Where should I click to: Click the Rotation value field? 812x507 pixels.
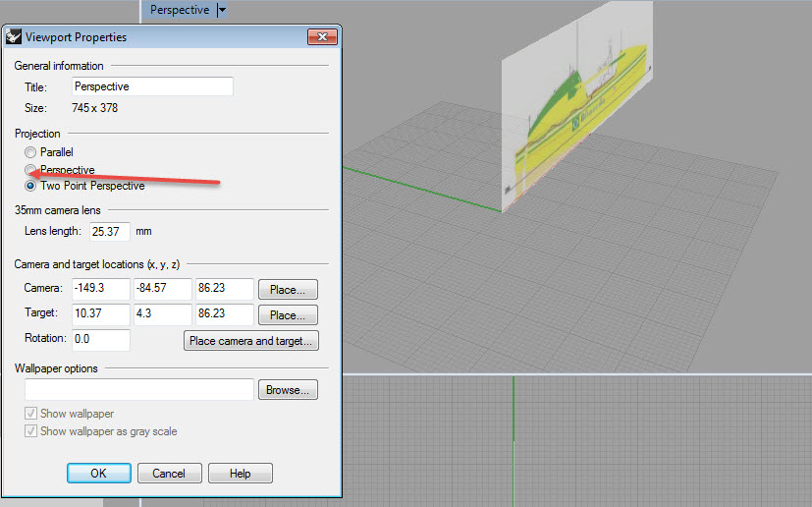pos(101,340)
